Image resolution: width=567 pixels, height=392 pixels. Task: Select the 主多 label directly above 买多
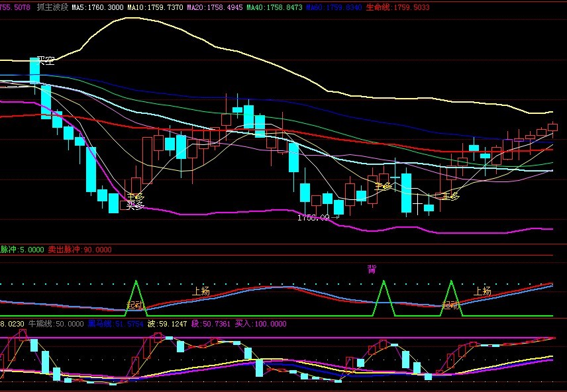click(x=135, y=197)
